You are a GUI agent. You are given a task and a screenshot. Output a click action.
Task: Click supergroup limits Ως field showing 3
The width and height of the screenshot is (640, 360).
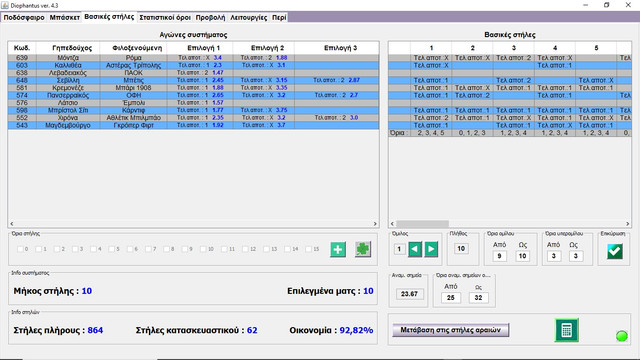(576, 256)
